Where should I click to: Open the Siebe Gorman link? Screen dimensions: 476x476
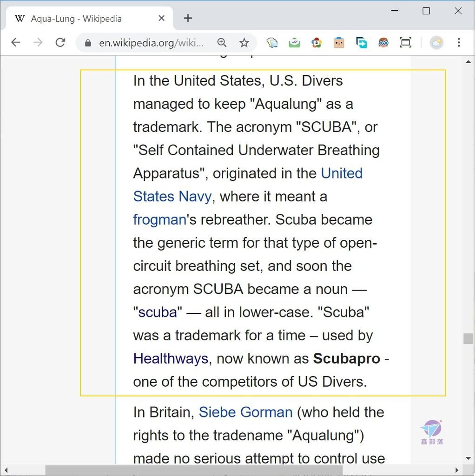point(245,412)
